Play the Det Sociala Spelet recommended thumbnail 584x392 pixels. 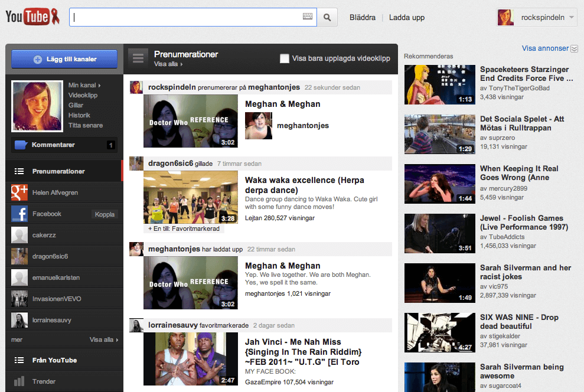pyautogui.click(x=440, y=134)
